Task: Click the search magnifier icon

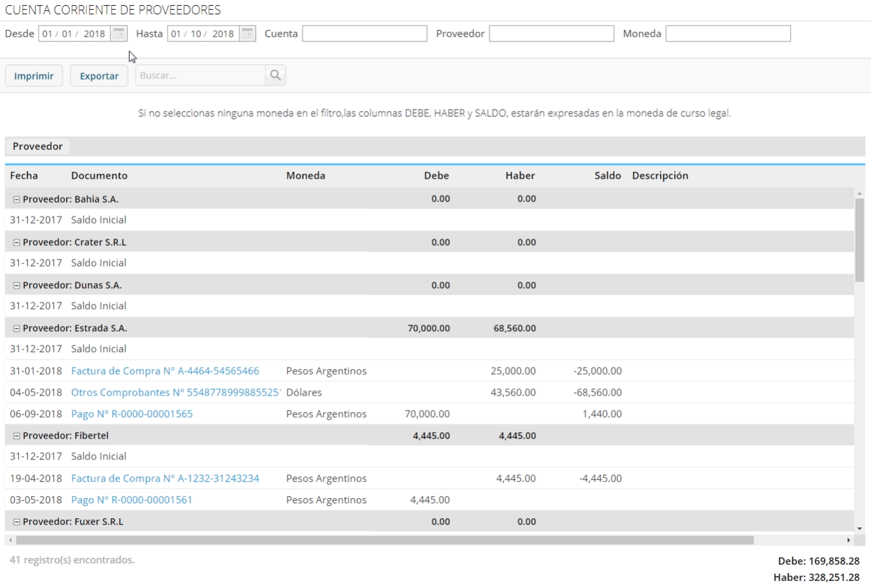Action: pyautogui.click(x=275, y=76)
